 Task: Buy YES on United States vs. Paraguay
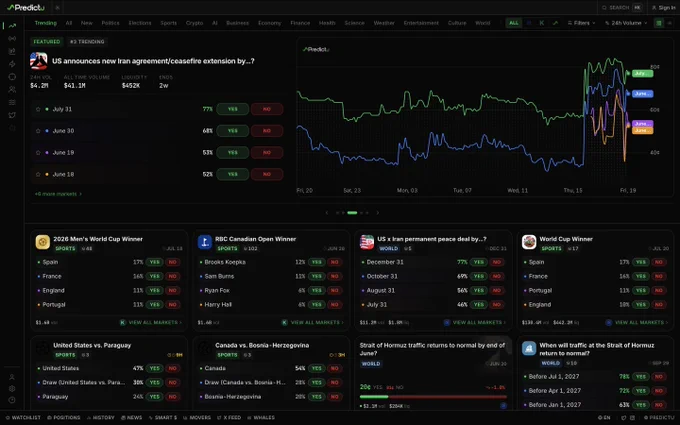pyautogui.click(x=154, y=368)
